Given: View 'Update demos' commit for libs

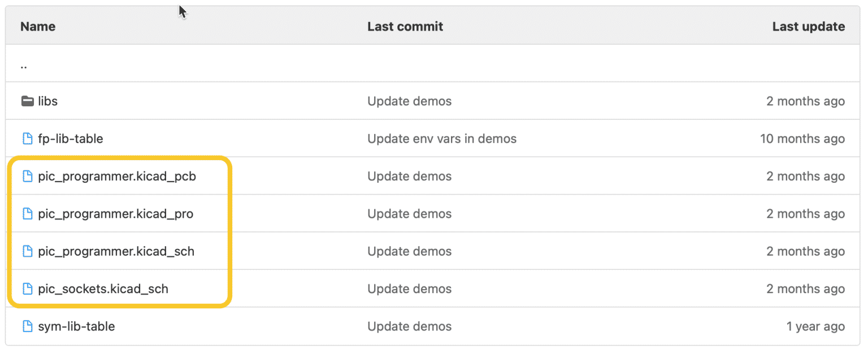Looking at the screenshot, I should 409,101.
